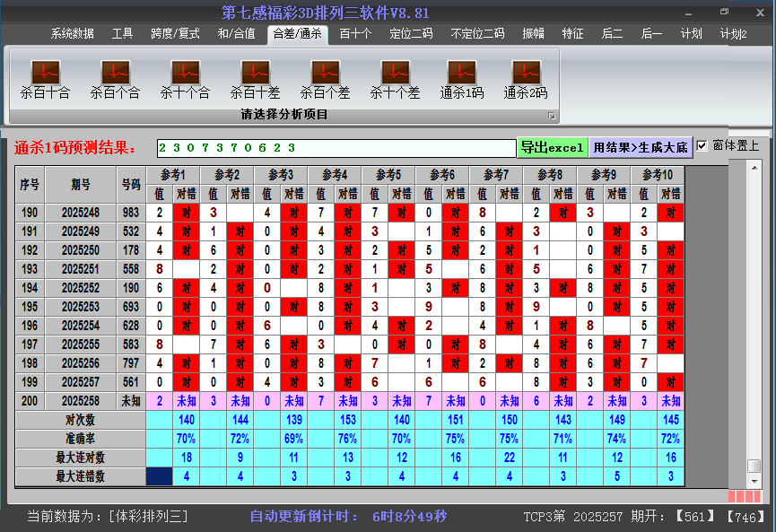This screenshot has width=776, height=532.
Task: Click the 号码 column header
Action: tap(131, 185)
